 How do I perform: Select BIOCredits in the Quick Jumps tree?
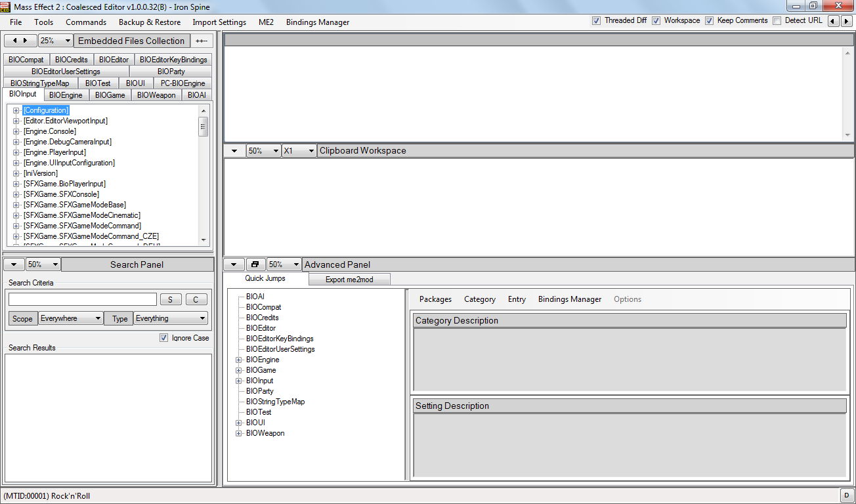pyautogui.click(x=263, y=318)
